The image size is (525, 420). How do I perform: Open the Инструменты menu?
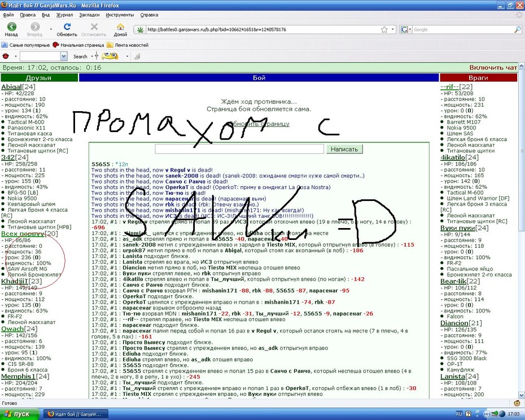120,15
